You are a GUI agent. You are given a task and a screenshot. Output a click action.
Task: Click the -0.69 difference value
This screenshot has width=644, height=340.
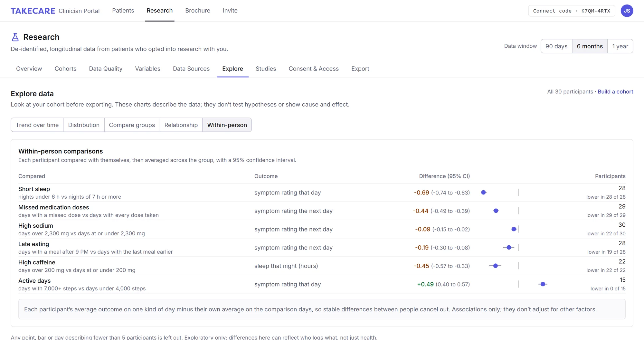pyautogui.click(x=421, y=193)
